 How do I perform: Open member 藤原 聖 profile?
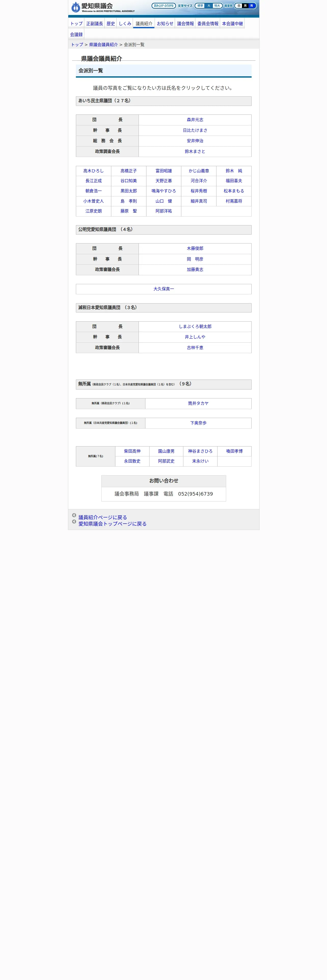click(x=129, y=211)
